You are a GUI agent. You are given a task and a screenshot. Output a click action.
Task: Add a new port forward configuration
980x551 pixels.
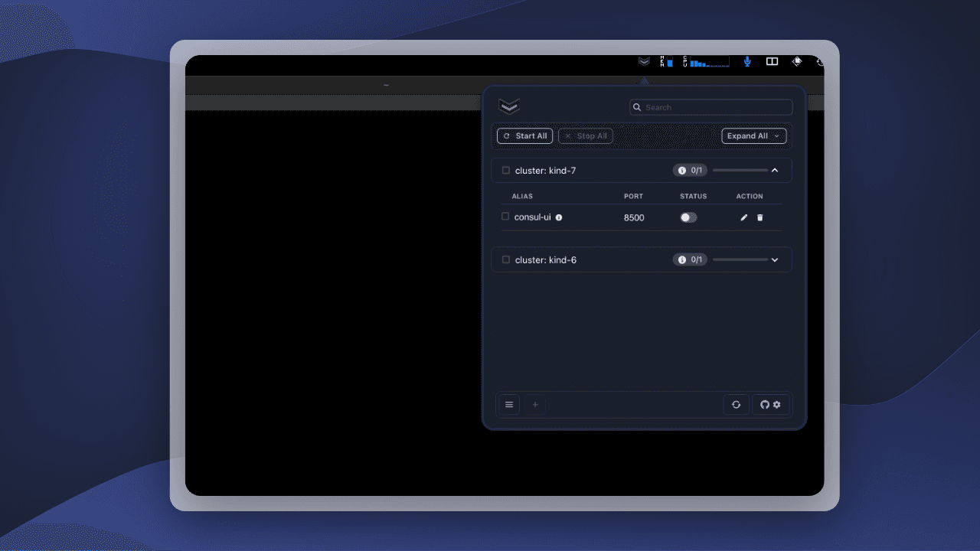[x=534, y=404]
